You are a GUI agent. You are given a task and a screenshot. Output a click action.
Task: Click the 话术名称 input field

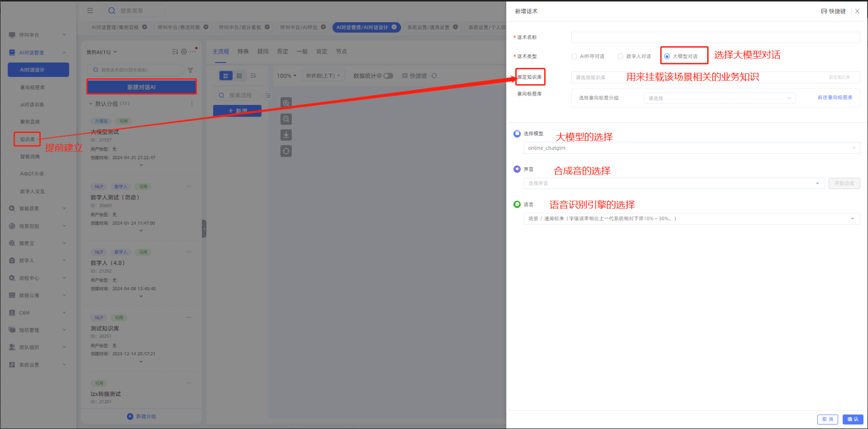715,37
